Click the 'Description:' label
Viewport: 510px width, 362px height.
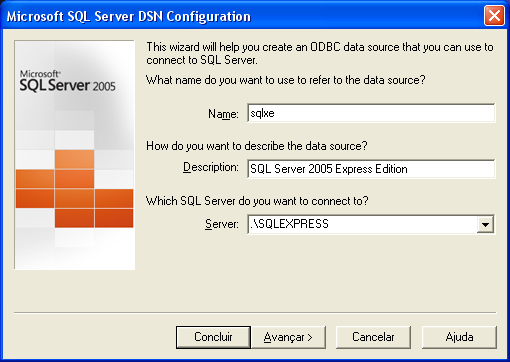211,167
